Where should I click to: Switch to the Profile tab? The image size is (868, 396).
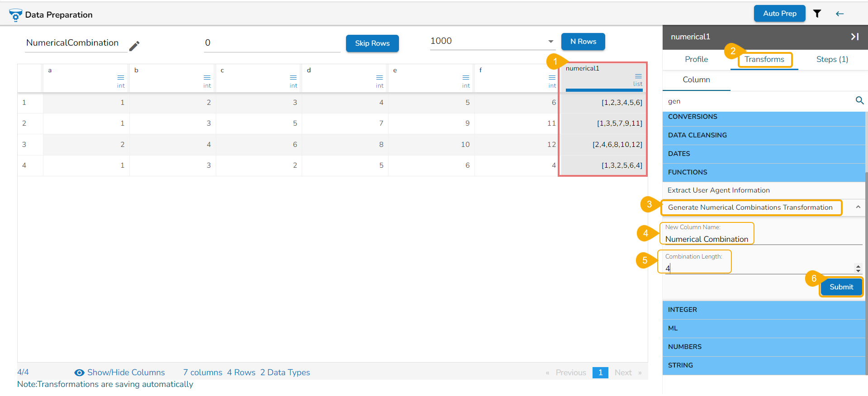(x=696, y=59)
